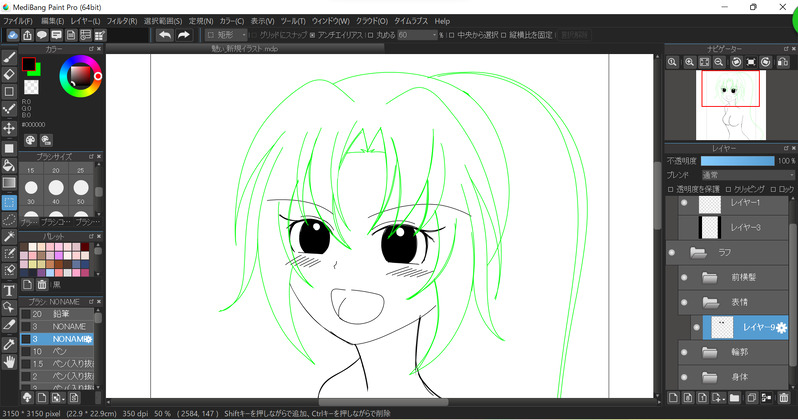Zoom out via Navigator magnifier minus
This screenshot has height=420, width=798.
[x=719, y=62]
